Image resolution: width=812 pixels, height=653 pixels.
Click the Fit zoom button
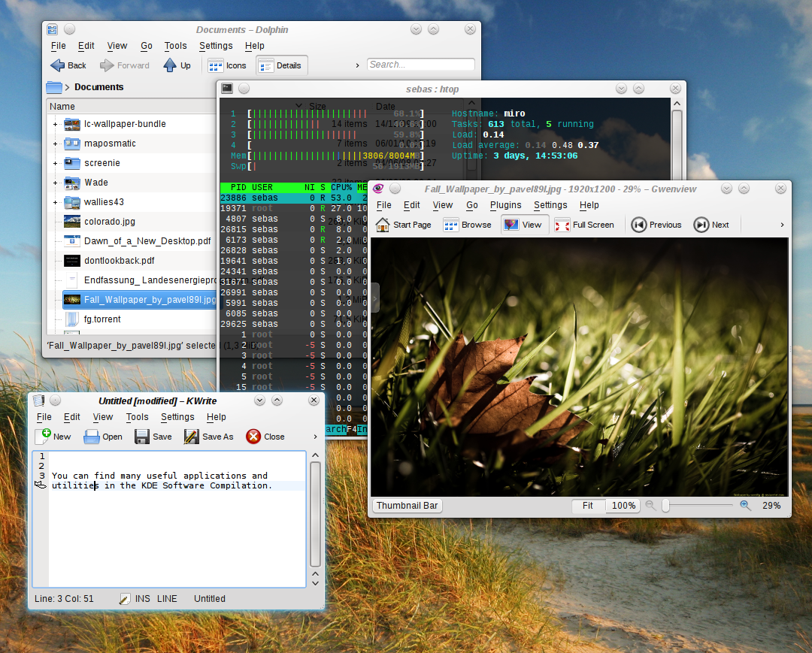click(x=588, y=506)
